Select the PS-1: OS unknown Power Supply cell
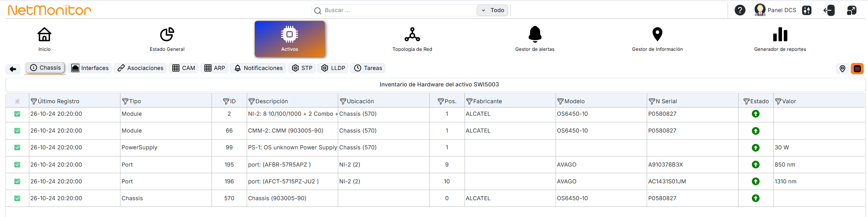 pos(292,147)
